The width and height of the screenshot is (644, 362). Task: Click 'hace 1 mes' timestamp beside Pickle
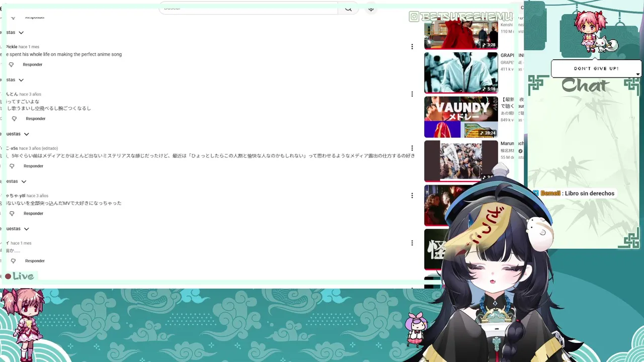(x=29, y=47)
